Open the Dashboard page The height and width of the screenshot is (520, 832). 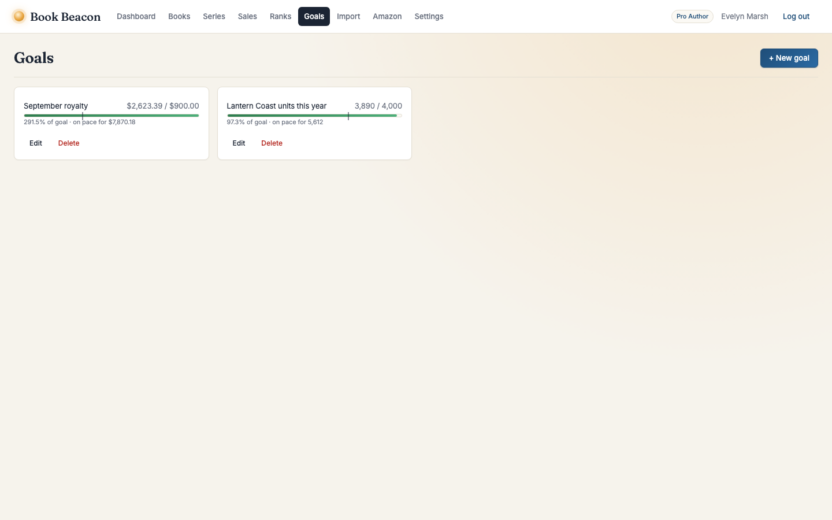[136, 16]
